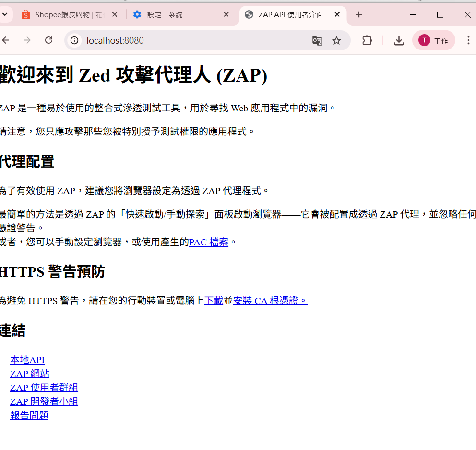Click the globe favicon on ZAP tab
This screenshot has height=450, width=476.
[249, 14]
